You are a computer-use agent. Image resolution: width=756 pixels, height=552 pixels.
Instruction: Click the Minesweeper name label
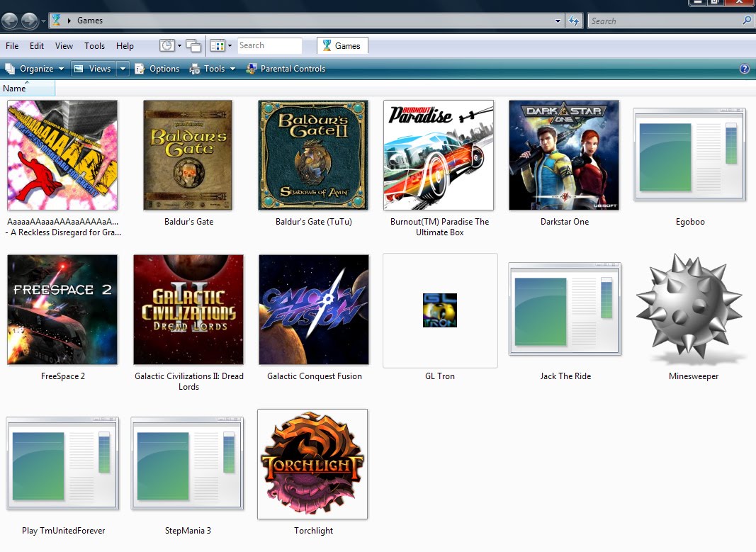(x=694, y=376)
